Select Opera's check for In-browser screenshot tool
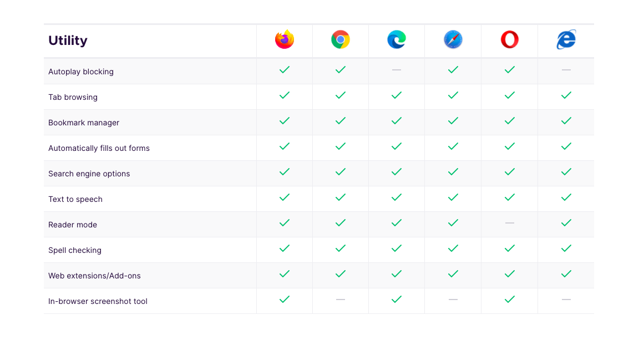Viewport: 644px width, 340px height. click(x=510, y=300)
